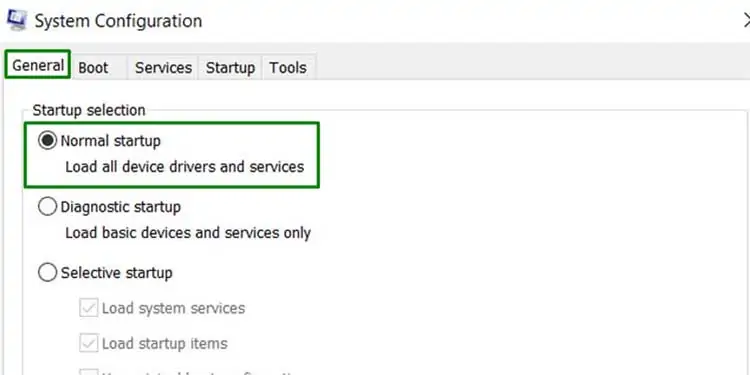The width and height of the screenshot is (750, 375).
Task: Open the Tools tab
Action: point(287,67)
